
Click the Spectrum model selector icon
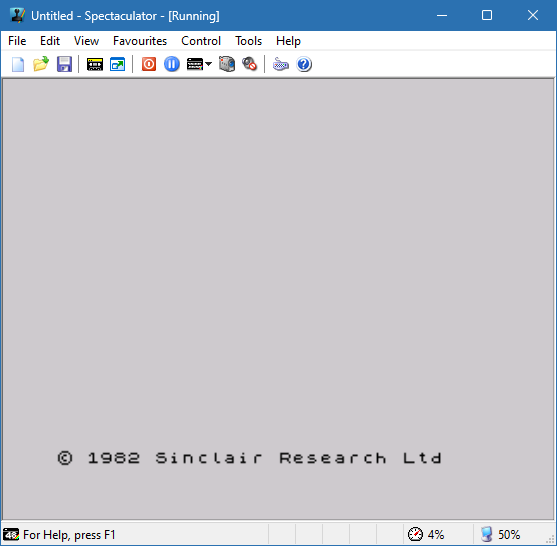195,64
